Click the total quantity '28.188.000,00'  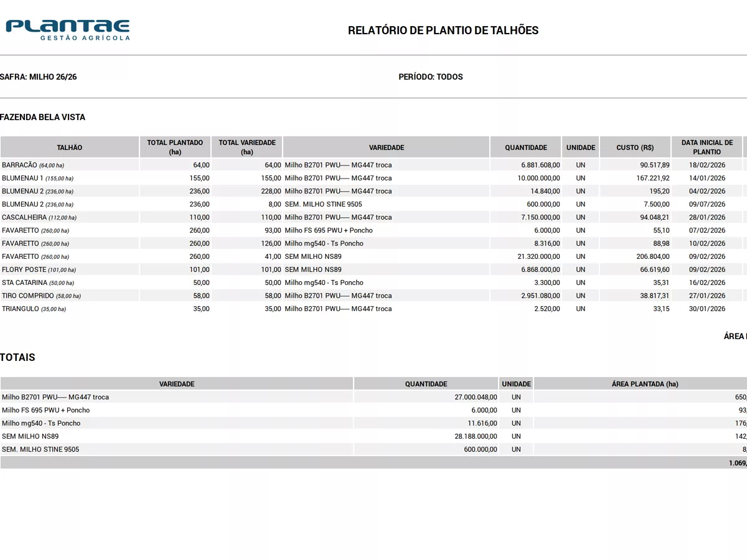point(476,436)
